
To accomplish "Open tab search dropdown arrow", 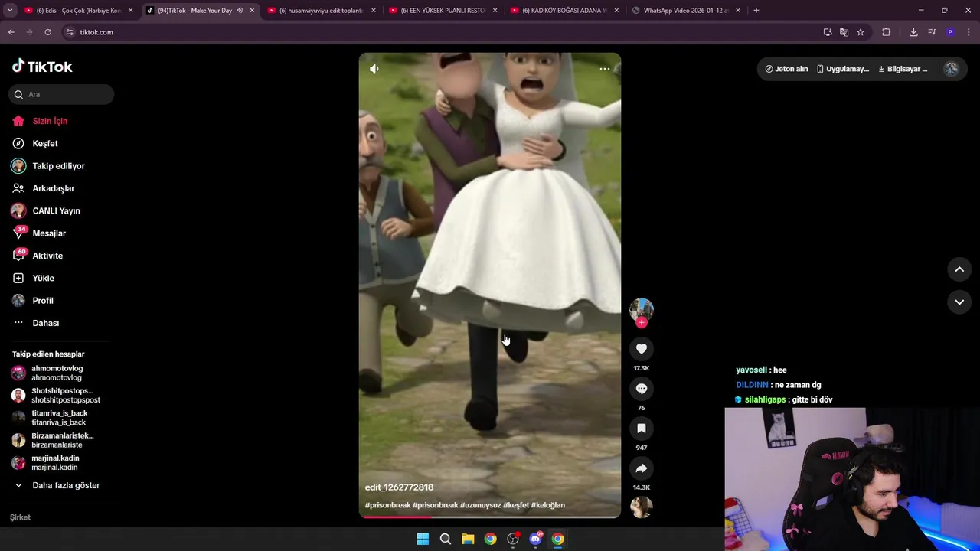I will point(10,11).
